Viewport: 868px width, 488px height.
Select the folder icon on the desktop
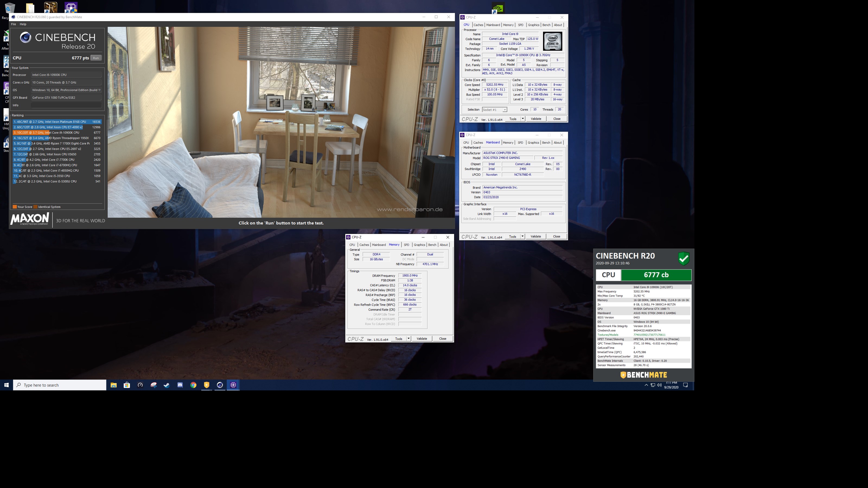point(30,8)
